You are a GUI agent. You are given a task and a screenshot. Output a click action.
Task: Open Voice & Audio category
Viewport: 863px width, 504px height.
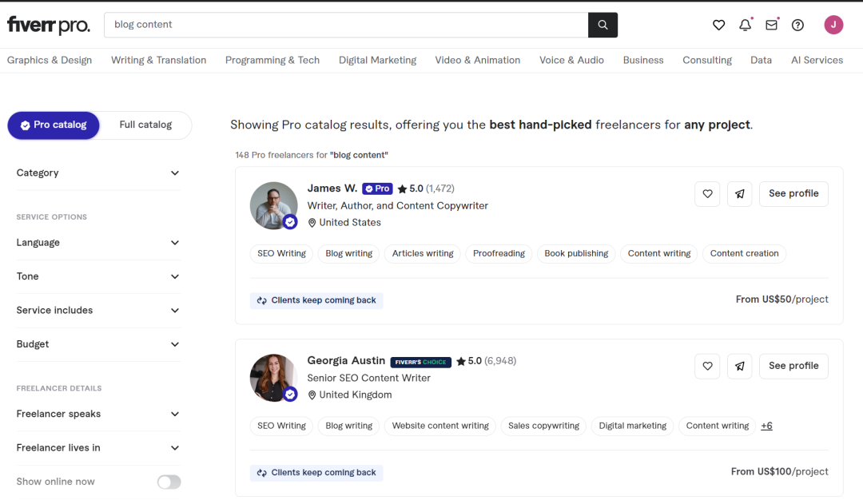(571, 60)
